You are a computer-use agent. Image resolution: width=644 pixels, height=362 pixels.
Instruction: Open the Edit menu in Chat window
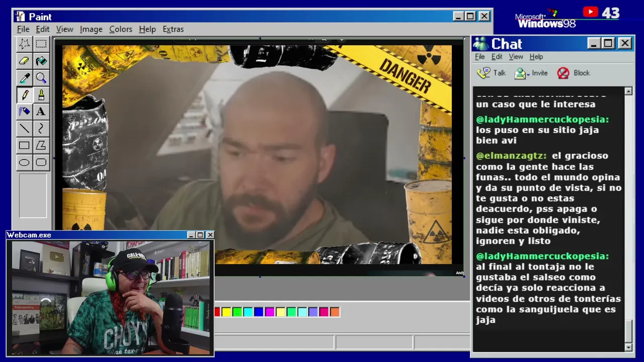[497, 57]
